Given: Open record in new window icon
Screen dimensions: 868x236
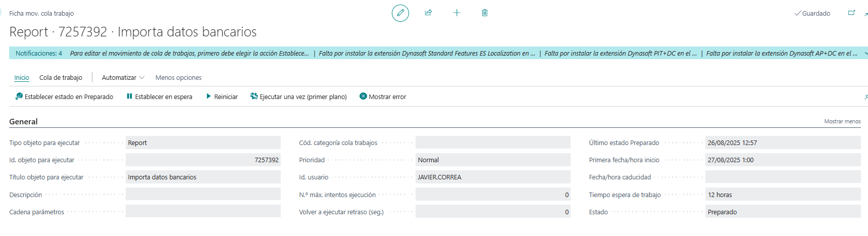Looking at the screenshot, I should tap(851, 13).
